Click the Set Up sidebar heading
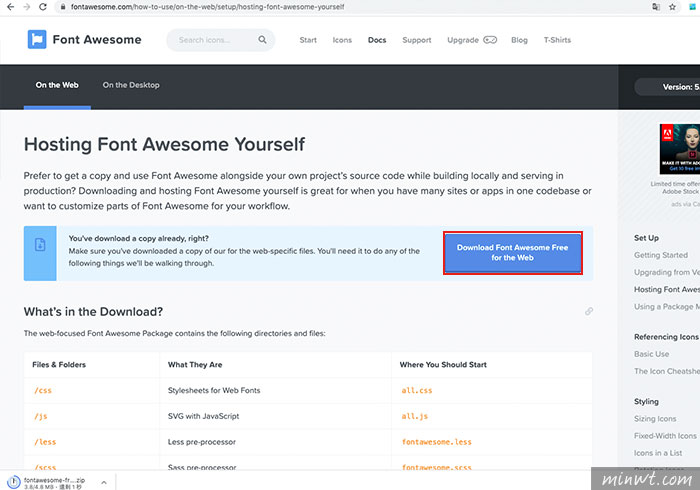Screen dimensions: 700x490 (646, 238)
